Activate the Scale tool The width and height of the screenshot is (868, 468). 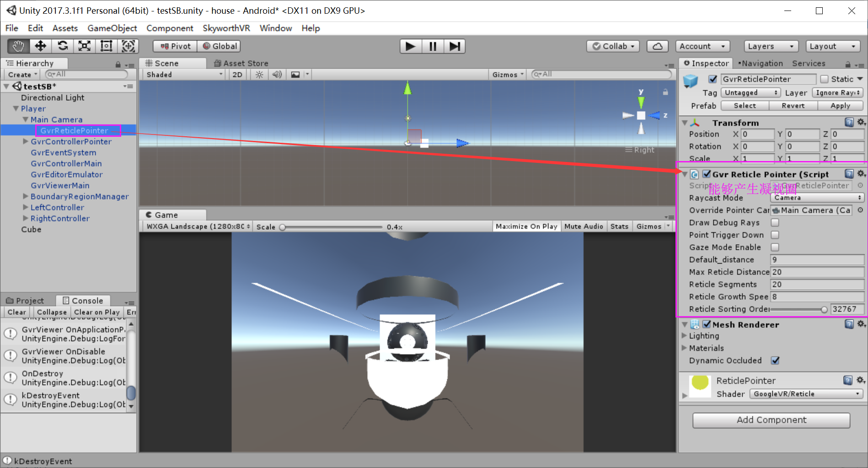[x=84, y=46]
